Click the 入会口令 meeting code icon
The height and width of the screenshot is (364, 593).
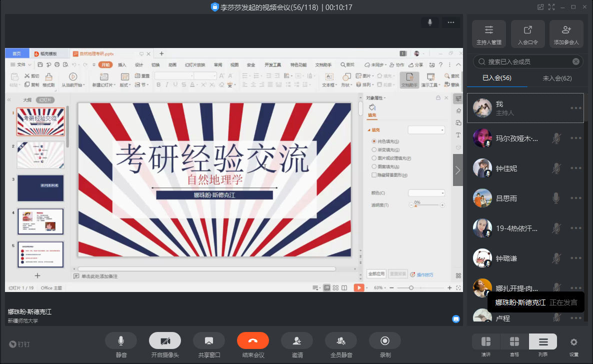(527, 33)
